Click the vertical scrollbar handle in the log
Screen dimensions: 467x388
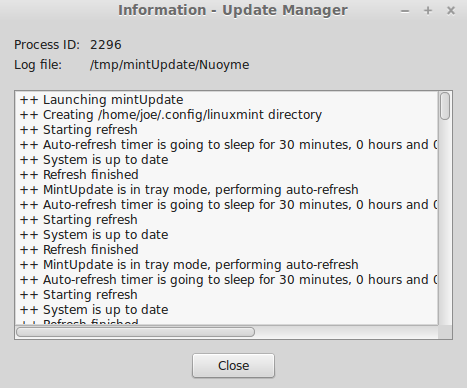pos(445,106)
